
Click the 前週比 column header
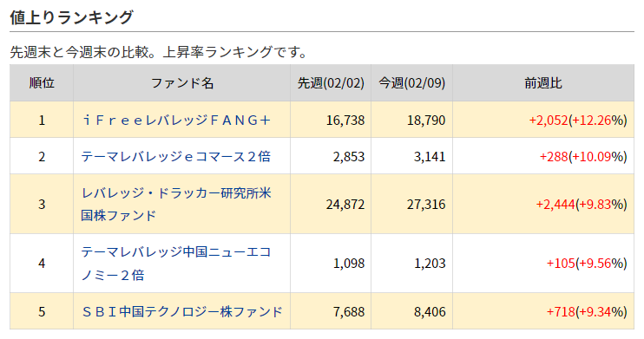[x=543, y=83]
